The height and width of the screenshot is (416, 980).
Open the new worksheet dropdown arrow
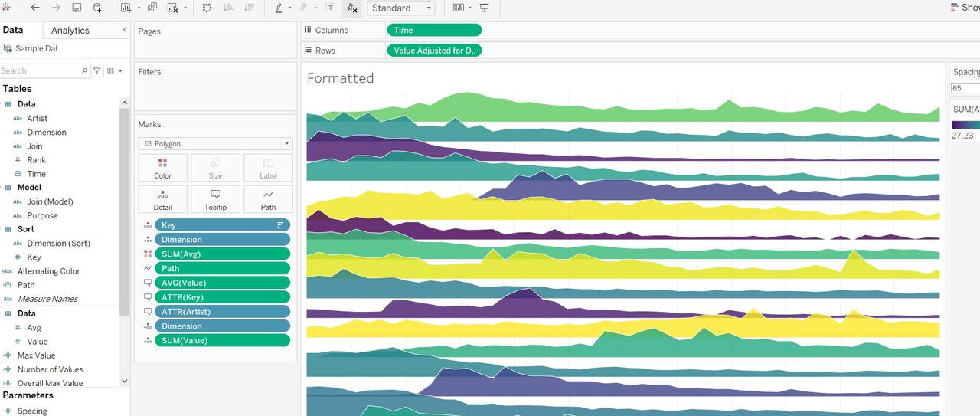pyautogui.click(x=139, y=8)
